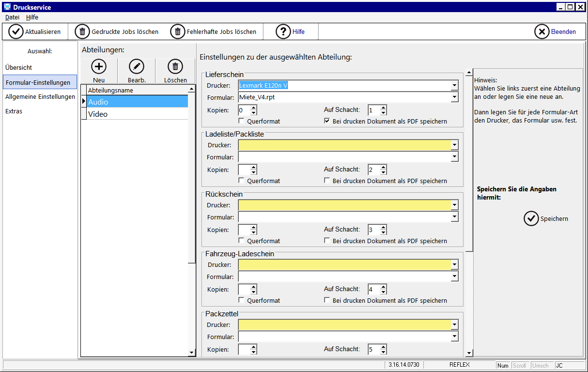This screenshot has height=372, width=588.
Task: Enable Querformat under Rückschein
Action: (x=242, y=241)
